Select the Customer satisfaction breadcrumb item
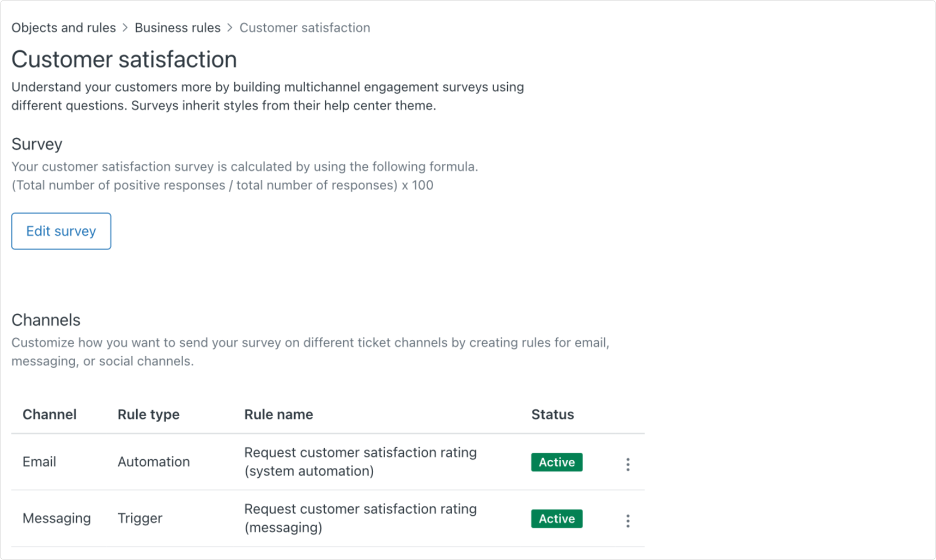Viewport: 936px width, 560px height. click(x=305, y=28)
